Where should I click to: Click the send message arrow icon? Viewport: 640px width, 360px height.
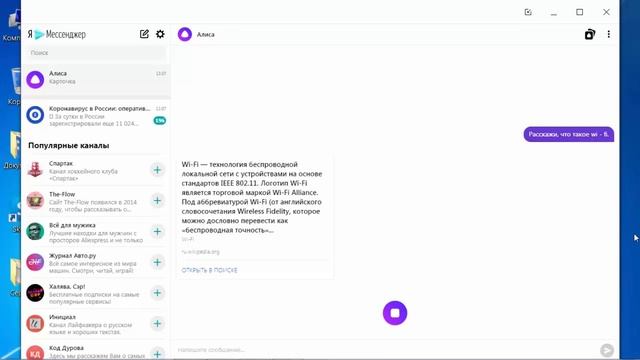point(607,350)
